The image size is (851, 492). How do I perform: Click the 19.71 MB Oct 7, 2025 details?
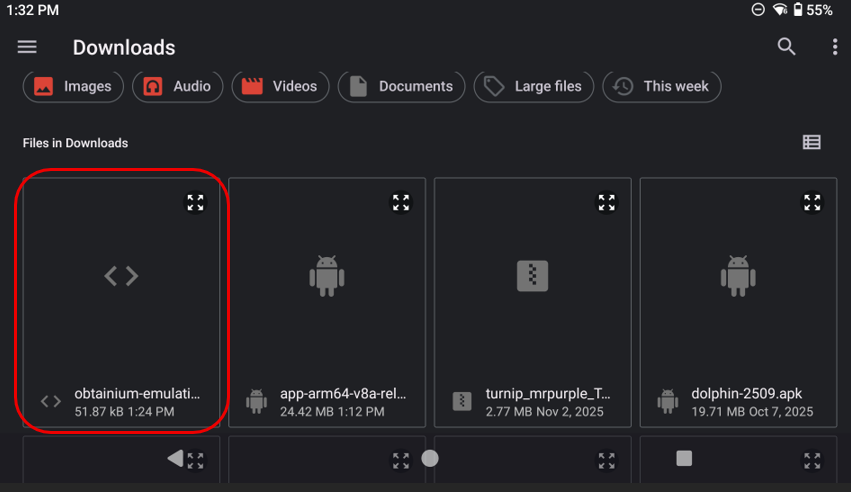[x=752, y=412]
